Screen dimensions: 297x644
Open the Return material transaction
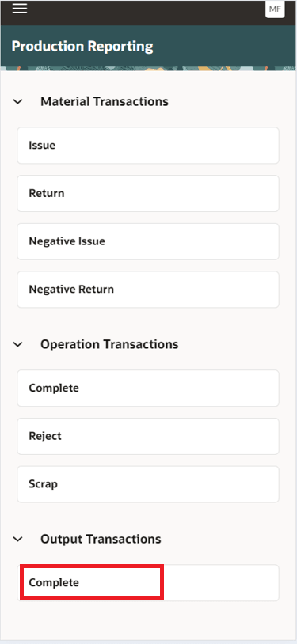tap(148, 194)
